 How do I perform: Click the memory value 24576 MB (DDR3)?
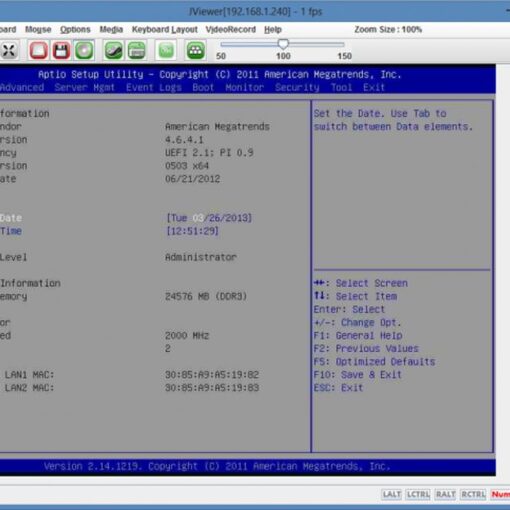point(206,296)
